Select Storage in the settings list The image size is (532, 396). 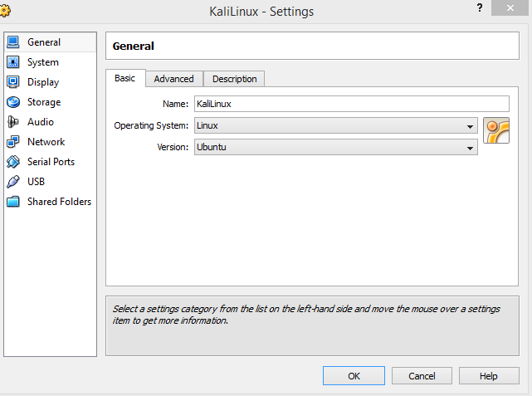click(x=51, y=102)
